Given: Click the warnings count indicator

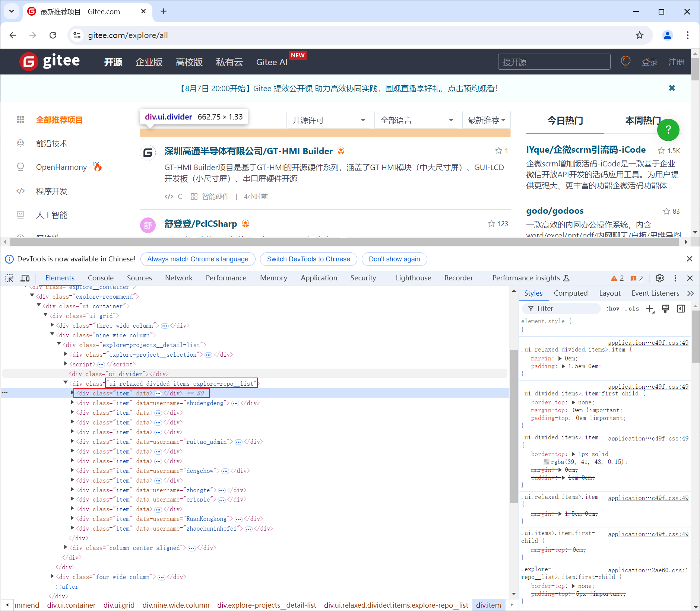Looking at the screenshot, I should coord(617,278).
